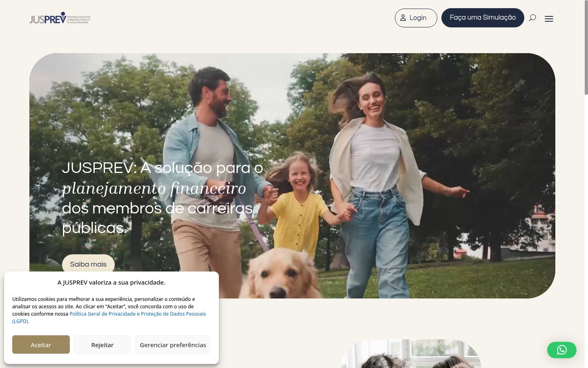Image resolution: width=588 pixels, height=368 pixels.
Task: Click Faça uma Simulação button
Action: pos(483,18)
